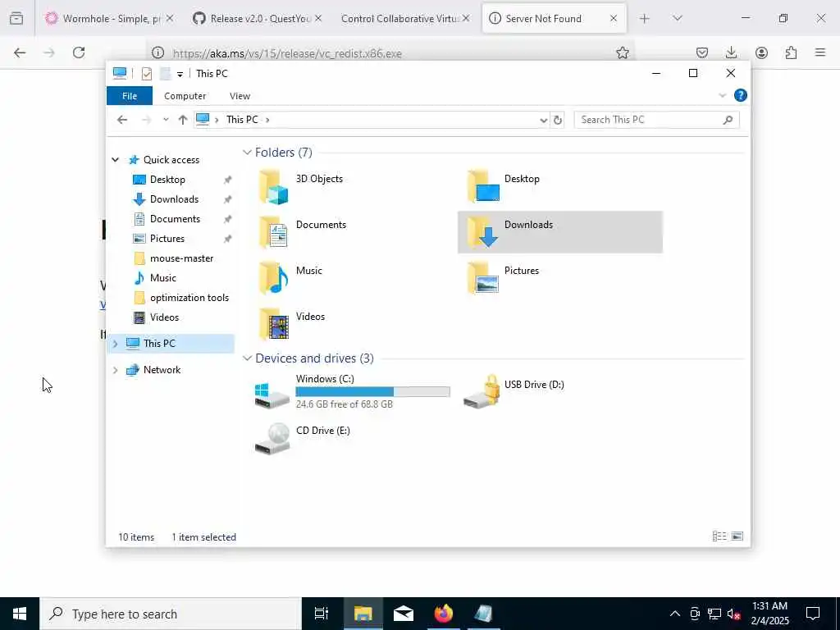The width and height of the screenshot is (840, 630).
Task: Go up one level with Up arrow
Action: [183, 120]
